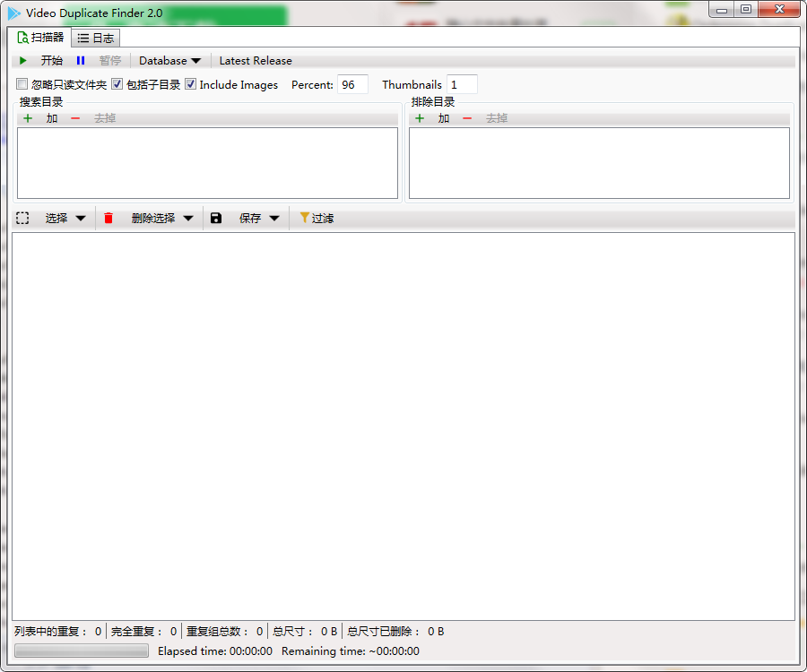Click the scan progress bar
The width and height of the screenshot is (807, 672).
click(82, 650)
